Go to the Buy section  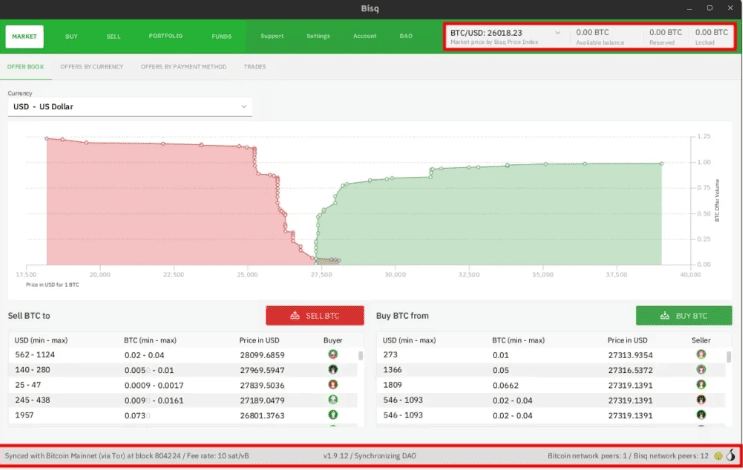pyautogui.click(x=72, y=36)
